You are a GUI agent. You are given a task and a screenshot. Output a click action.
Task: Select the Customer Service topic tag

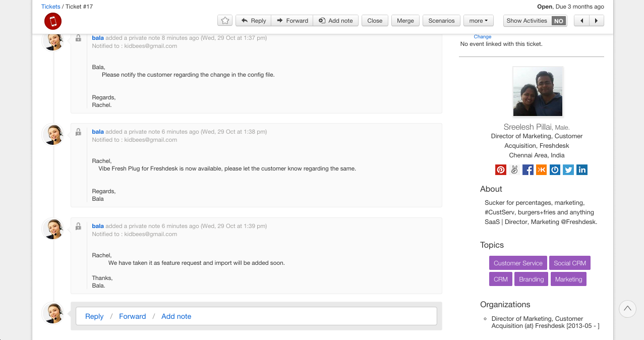click(518, 263)
